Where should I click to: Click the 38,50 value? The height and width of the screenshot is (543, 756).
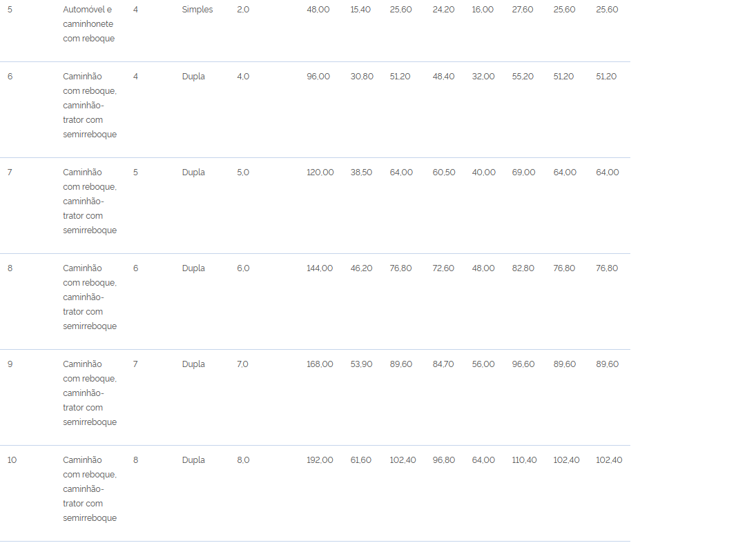pos(361,172)
